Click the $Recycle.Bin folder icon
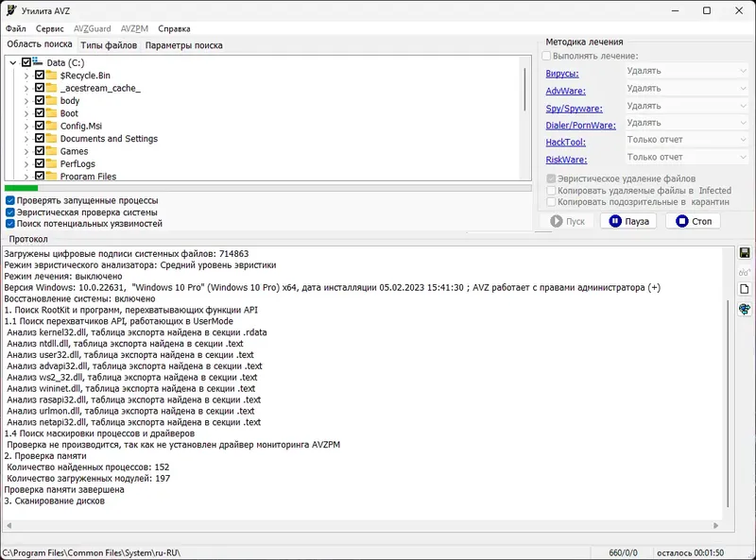 click(x=51, y=75)
